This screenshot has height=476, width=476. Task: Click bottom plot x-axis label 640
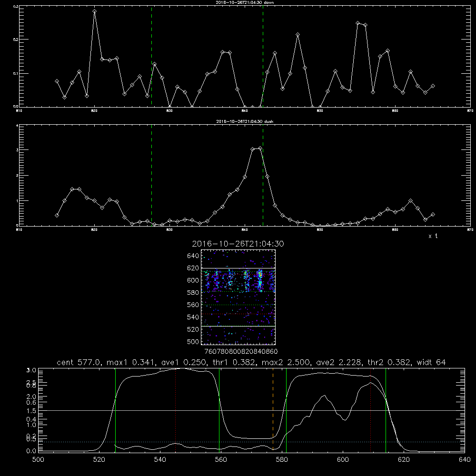tap(465, 460)
